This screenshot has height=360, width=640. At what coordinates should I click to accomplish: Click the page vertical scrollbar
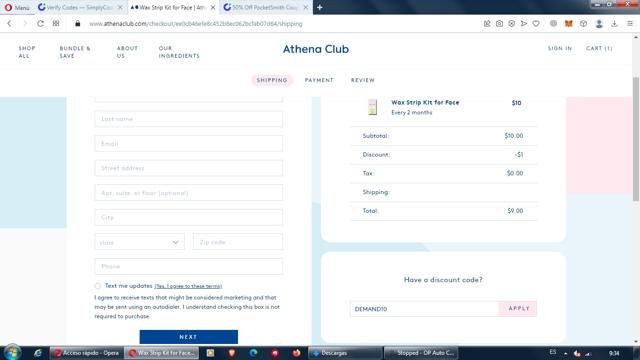[x=636, y=139]
